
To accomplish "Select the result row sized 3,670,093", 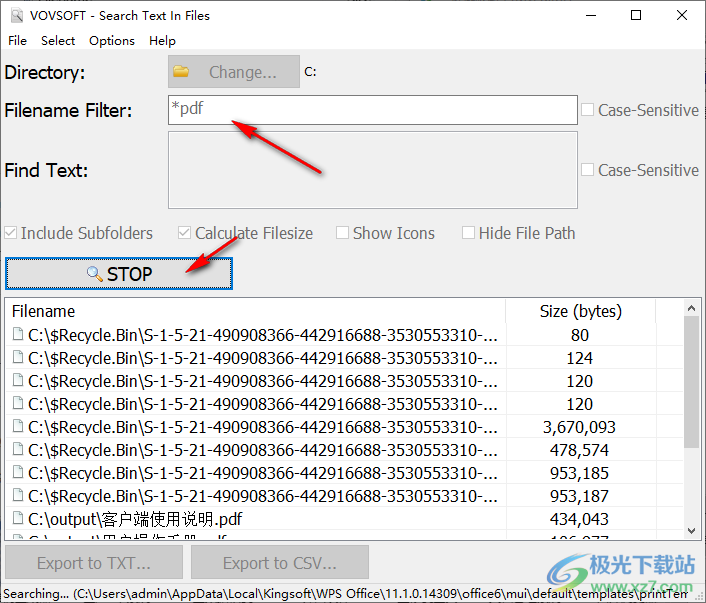I will click(x=344, y=427).
